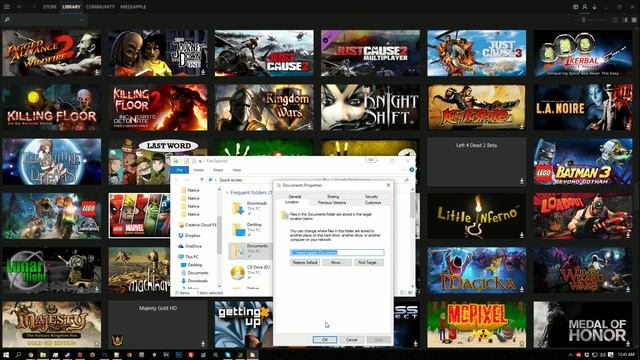The height and width of the screenshot is (360, 640).
Task: Open Killing Floor 2 game tile
Action: 158,107
